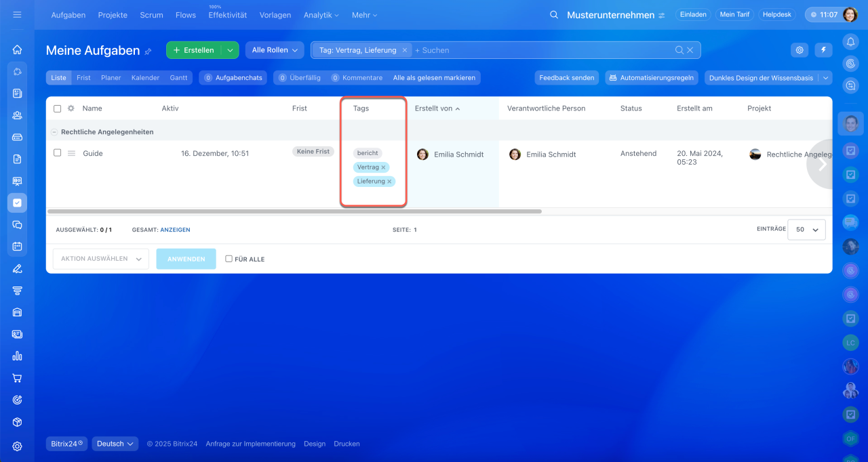Click the search magnifier in top bar
The height and width of the screenshot is (462, 868).
coord(554,15)
